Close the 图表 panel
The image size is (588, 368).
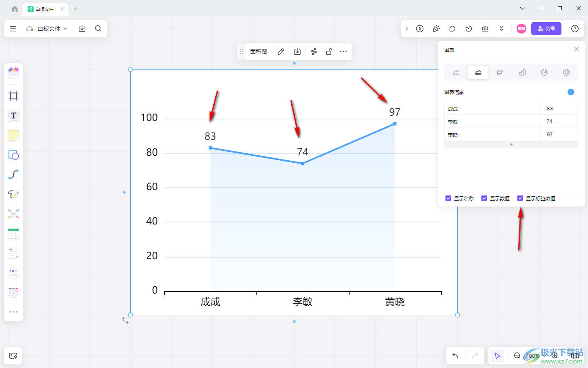coord(577,49)
